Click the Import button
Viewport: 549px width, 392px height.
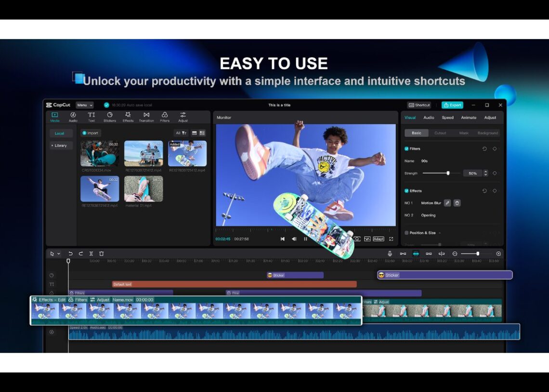[x=91, y=133]
